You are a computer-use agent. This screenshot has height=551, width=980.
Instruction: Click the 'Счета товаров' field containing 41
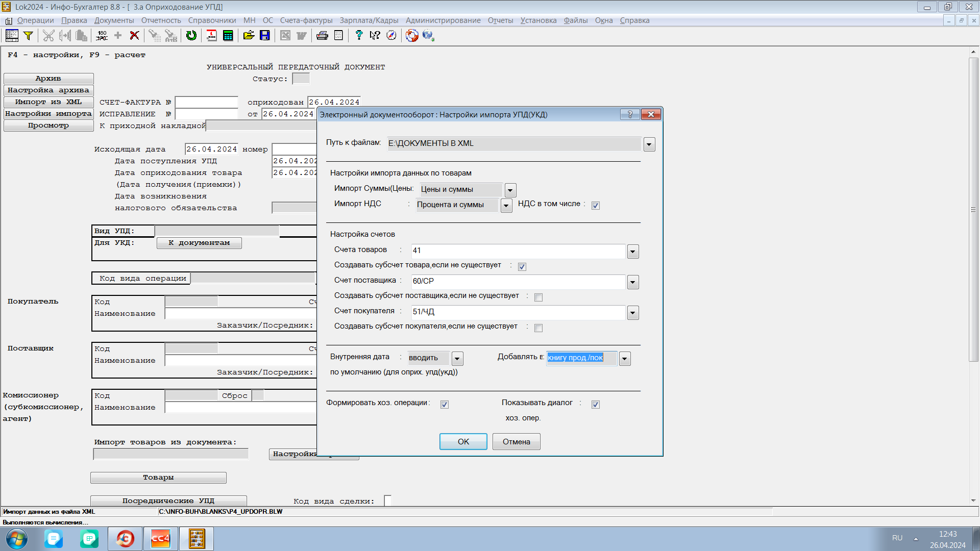coord(518,251)
